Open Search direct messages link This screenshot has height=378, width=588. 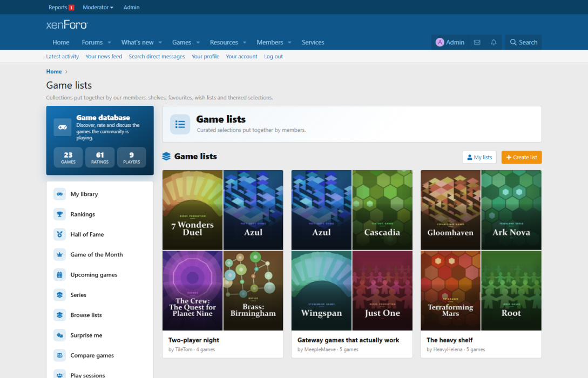point(157,56)
